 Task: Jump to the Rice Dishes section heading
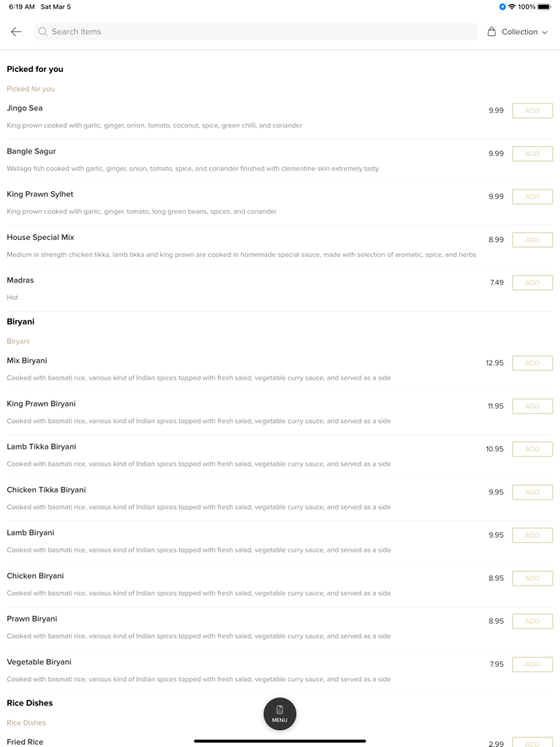click(x=30, y=703)
